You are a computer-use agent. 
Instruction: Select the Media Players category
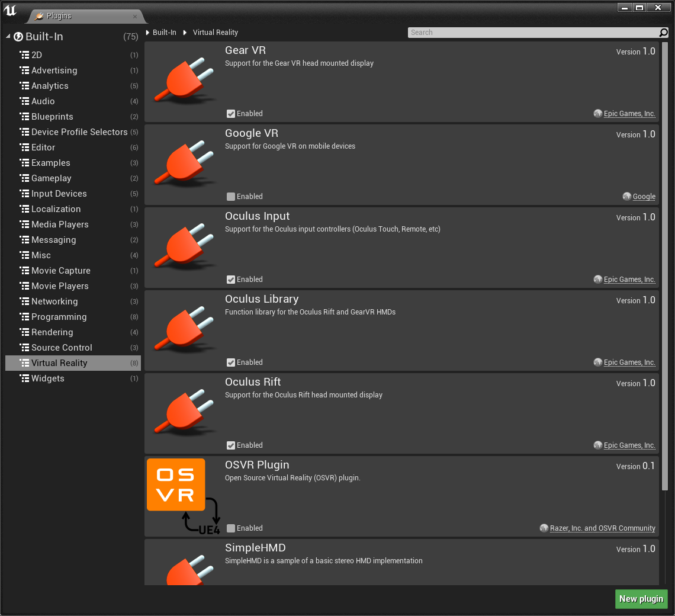click(x=73, y=224)
